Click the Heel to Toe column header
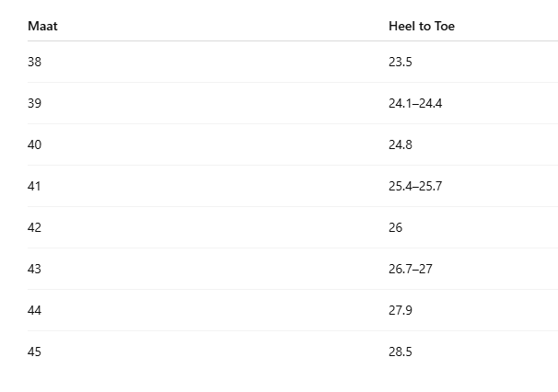The width and height of the screenshot is (558, 392). tap(422, 26)
